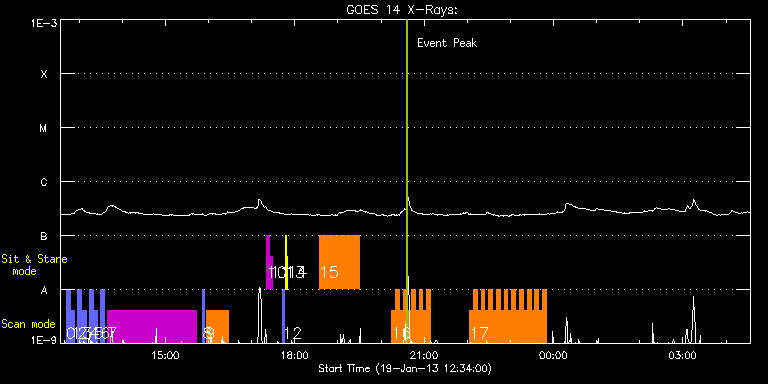Viewport: 768px width, 384px height.
Task: Click the narrow magenta Sit & Stare block
Action: point(268,263)
